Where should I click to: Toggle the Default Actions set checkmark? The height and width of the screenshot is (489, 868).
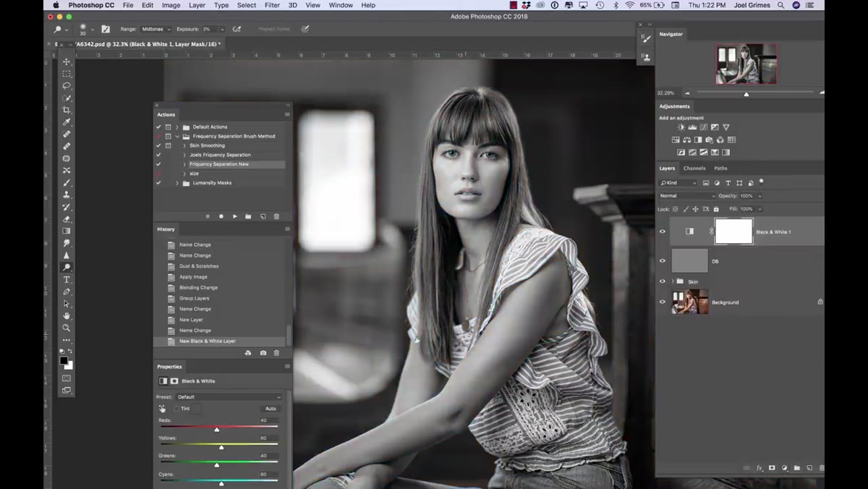pyautogui.click(x=158, y=127)
